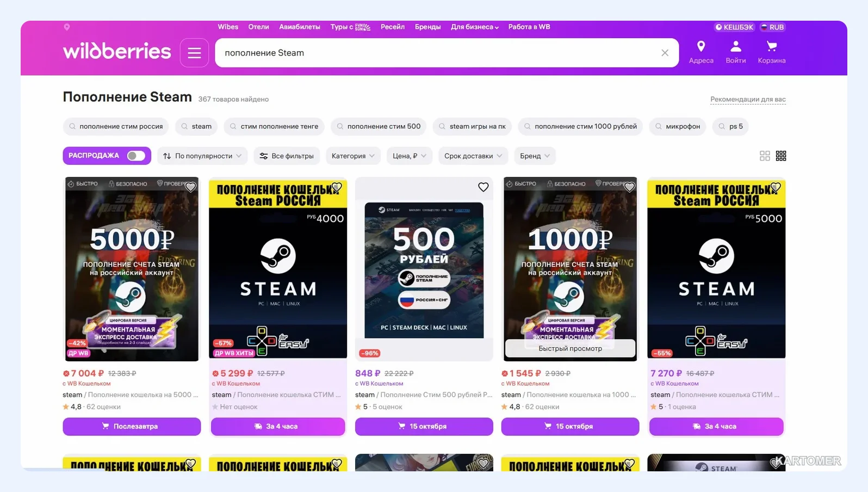The width and height of the screenshot is (868, 492).
Task: Click the КЕШБЭК badge
Action: point(734,27)
